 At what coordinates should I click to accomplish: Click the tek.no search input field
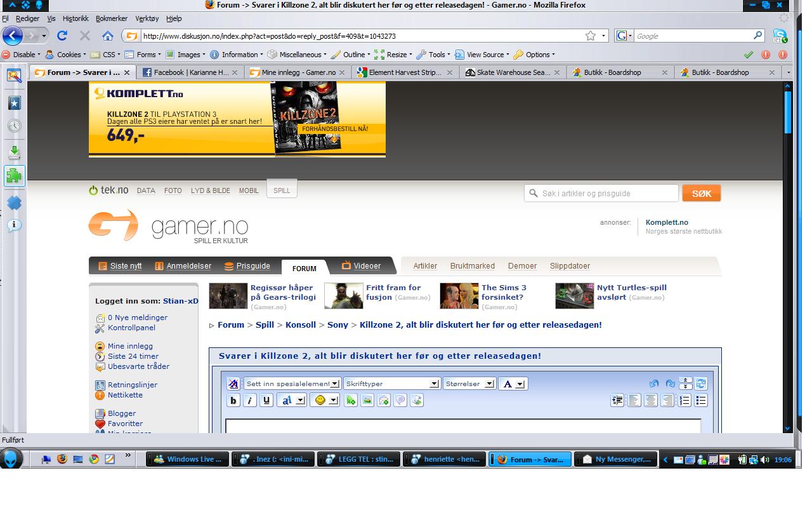[601, 193]
